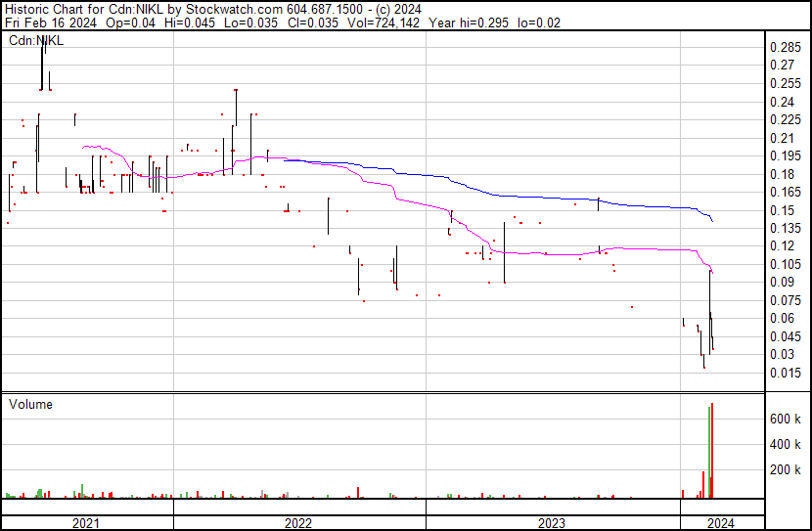Click the 0.15 price axis label

(782, 211)
